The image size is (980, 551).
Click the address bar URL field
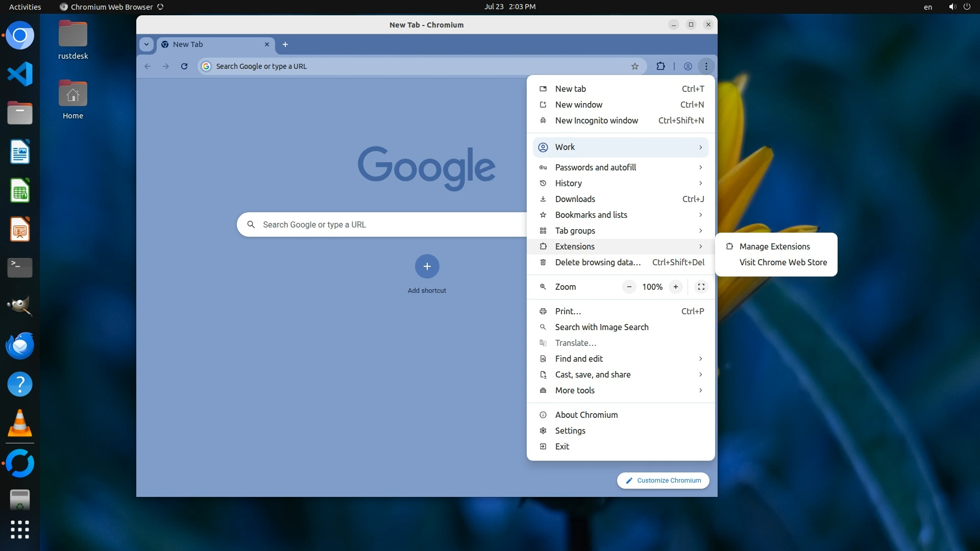coord(408,66)
